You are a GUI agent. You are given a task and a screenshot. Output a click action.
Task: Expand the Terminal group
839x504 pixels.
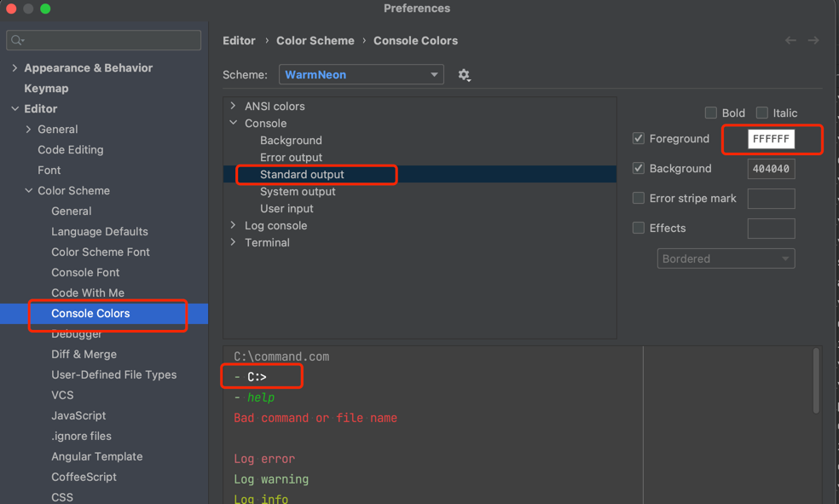pyautogui.click(x=234, y=242)
